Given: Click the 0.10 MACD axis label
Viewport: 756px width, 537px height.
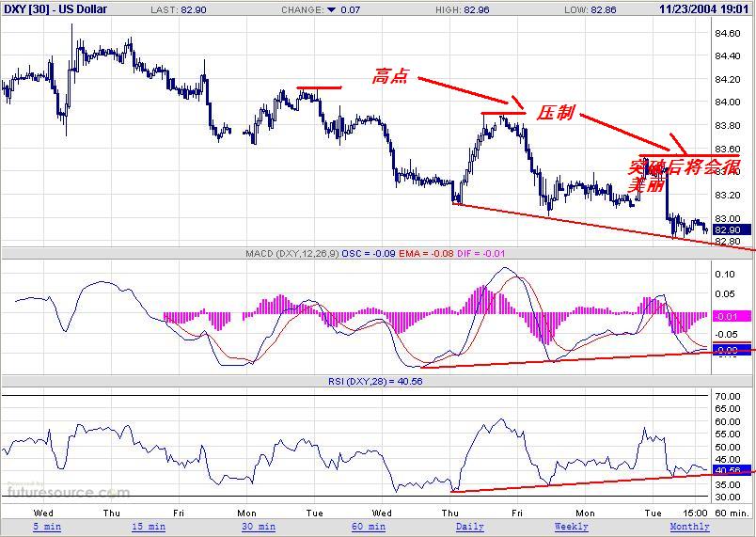Looking at the screenshot, I should (725, 274).
